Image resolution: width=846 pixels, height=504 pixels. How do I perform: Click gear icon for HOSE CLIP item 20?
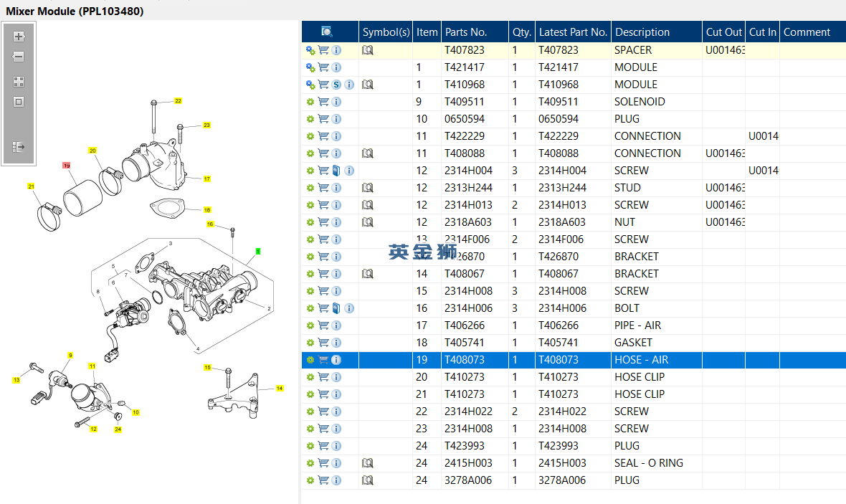(310, 377)
